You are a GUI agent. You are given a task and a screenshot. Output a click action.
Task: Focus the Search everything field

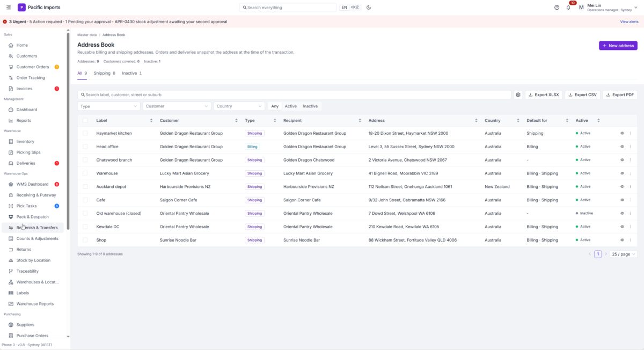click(288, 8)
